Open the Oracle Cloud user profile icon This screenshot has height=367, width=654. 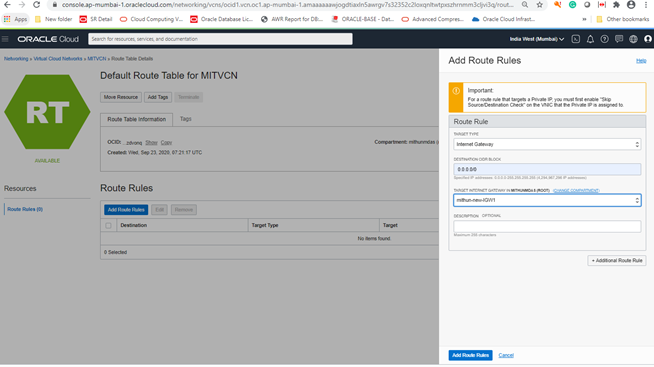click(x=648, y=39)
